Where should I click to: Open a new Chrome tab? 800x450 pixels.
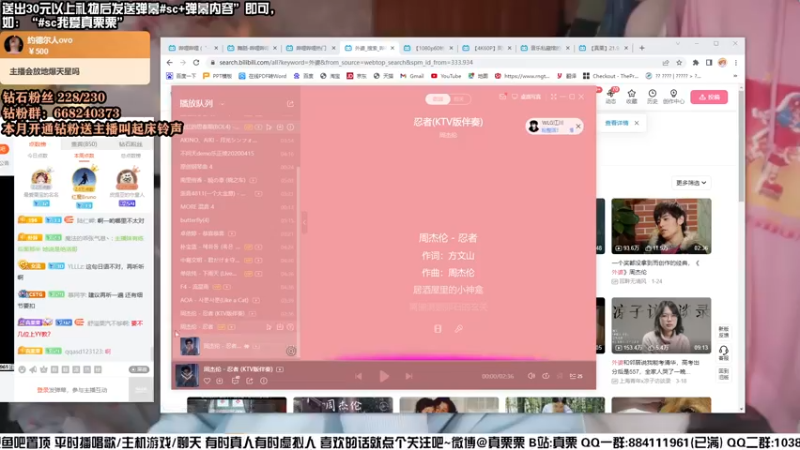click(x=642, y=48)
